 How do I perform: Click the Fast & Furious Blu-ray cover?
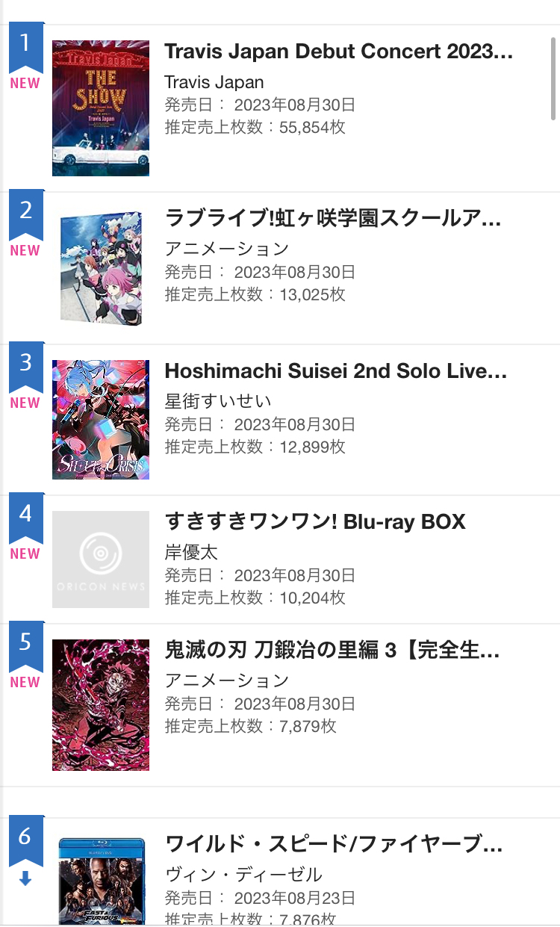click(101, 881)
